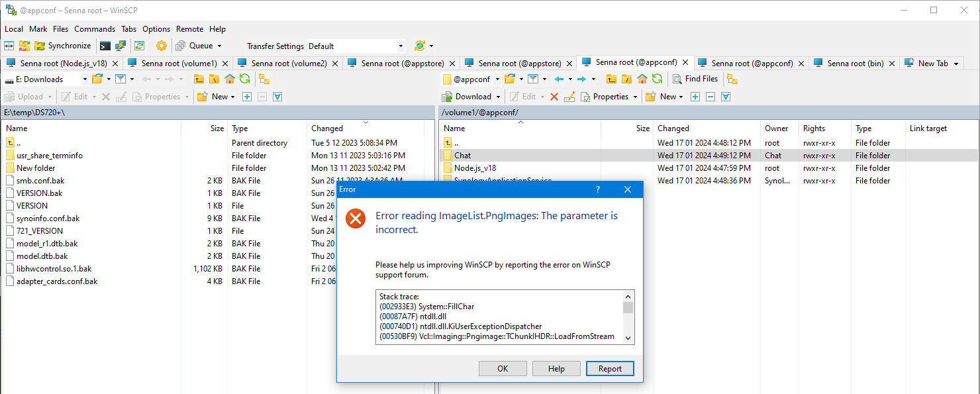Click the Delete (red X) icon on remote panel

tap(554, 96)
